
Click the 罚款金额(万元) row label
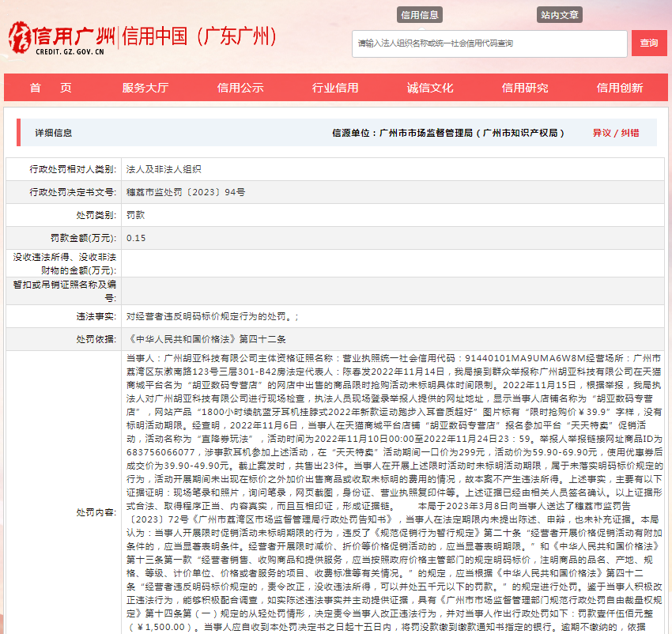pos(84,238)
